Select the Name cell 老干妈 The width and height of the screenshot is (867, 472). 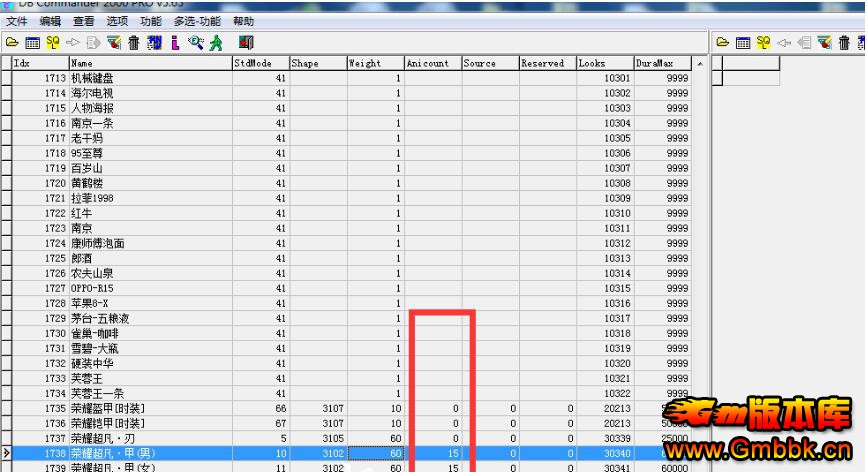[151, 138]
